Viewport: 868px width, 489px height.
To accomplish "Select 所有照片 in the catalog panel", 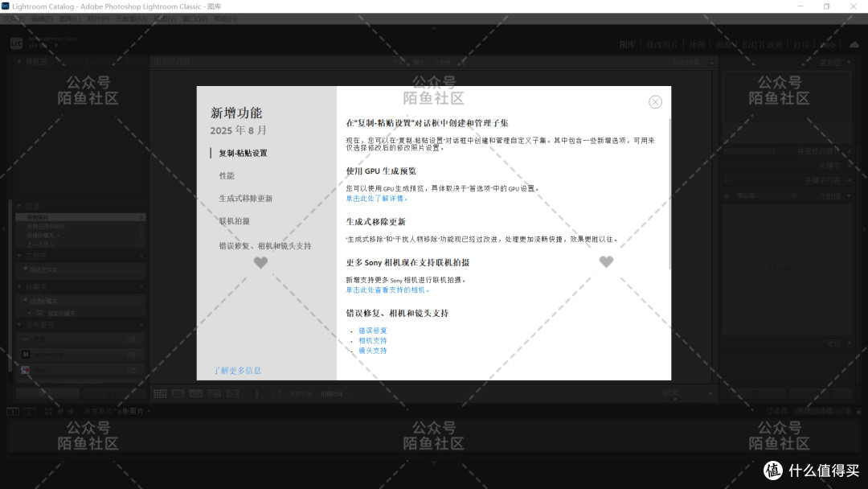I will [x=80, y=217].
